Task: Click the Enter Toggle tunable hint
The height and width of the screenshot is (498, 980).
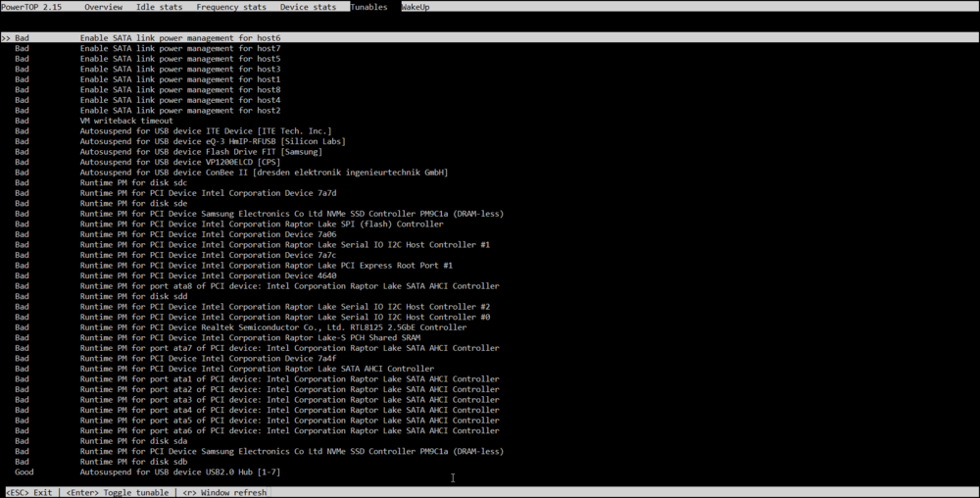Action: (118, 492)
